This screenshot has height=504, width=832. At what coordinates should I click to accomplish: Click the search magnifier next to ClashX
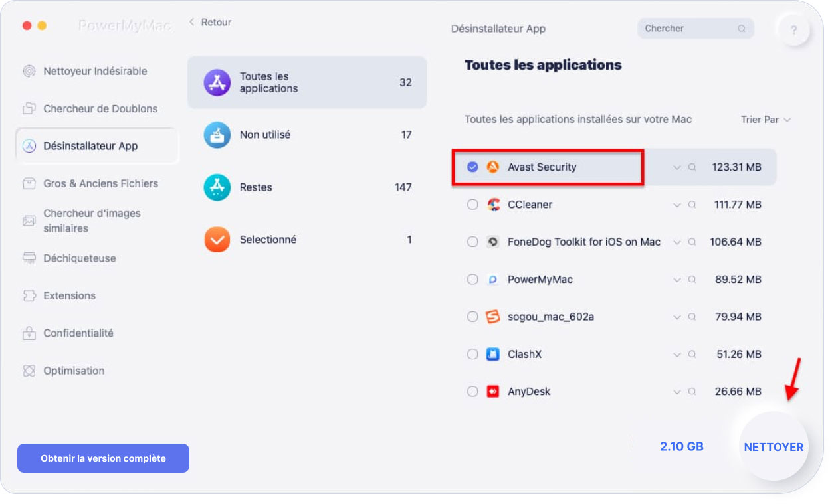point(692,355)
